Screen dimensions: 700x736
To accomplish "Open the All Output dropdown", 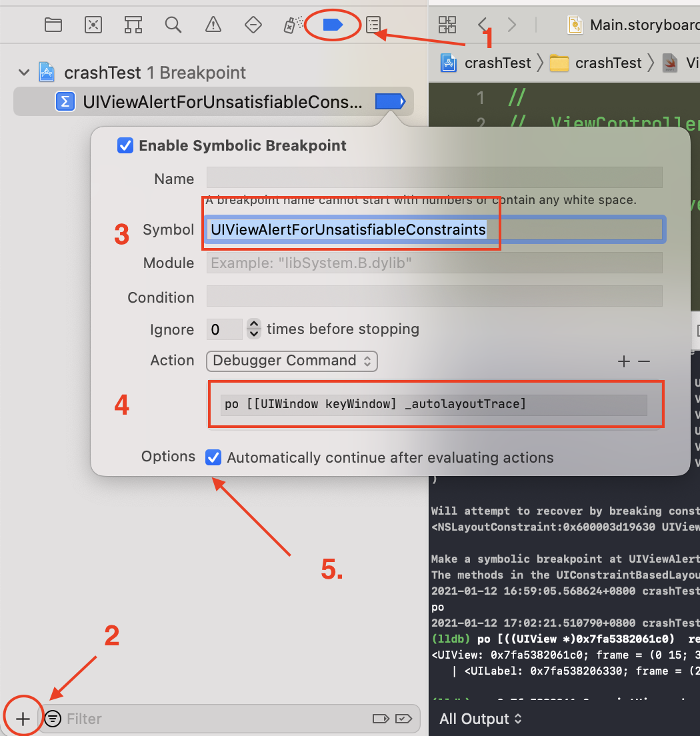I will [481, 719].
